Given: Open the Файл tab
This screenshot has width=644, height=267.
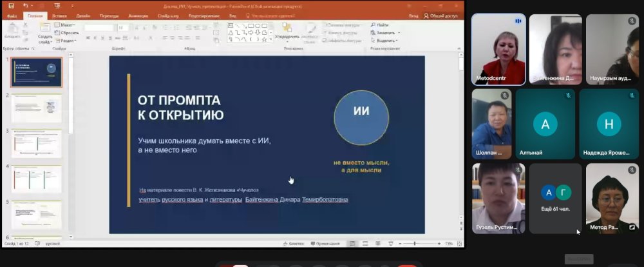Looking at the screenshot, I should tap(12, 15).
